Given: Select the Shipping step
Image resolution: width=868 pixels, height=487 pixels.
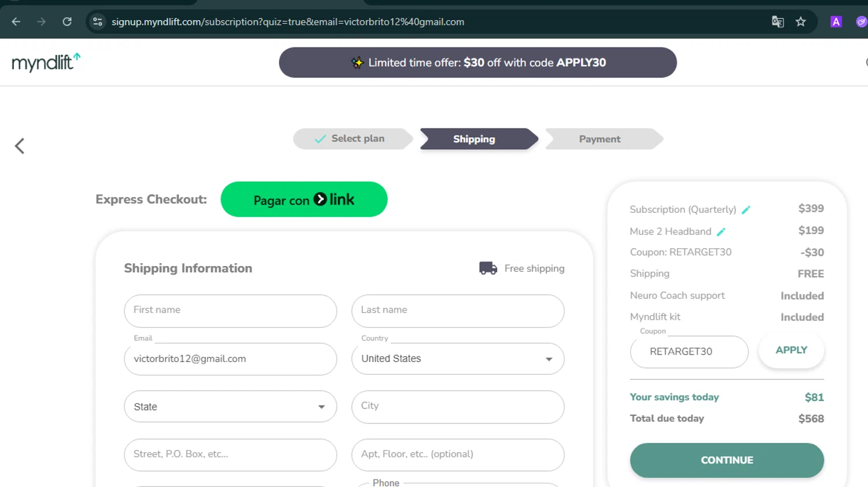Looking at the screenshot, I should 479,139.
